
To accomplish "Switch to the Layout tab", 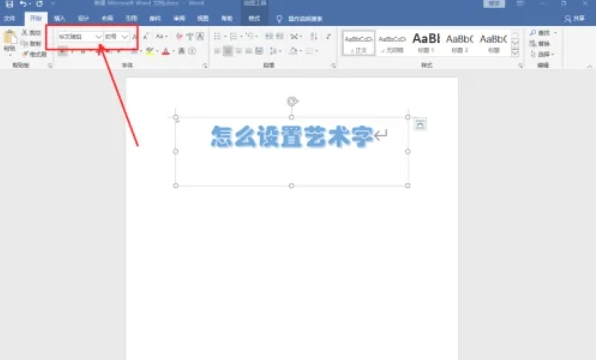I will point(107,18).
